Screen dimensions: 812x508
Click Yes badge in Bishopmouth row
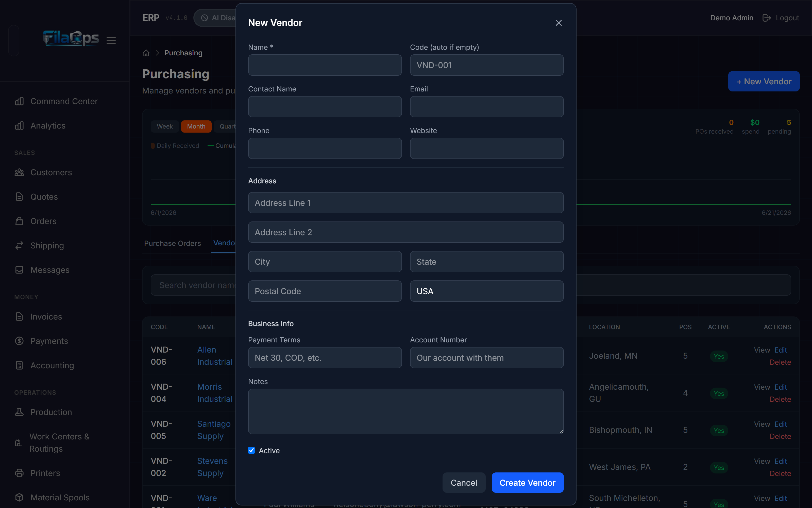point(719,430)
